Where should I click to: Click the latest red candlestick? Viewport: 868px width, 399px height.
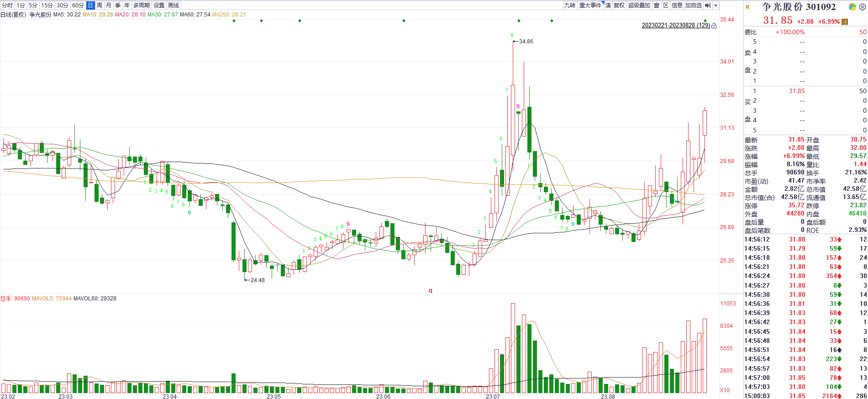(x=705, y=123)
